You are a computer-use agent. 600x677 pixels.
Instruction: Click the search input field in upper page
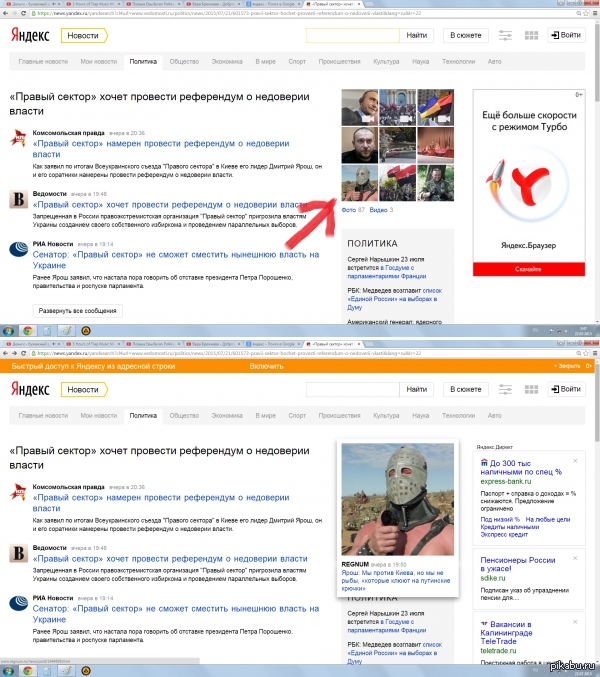coord(353,36)
